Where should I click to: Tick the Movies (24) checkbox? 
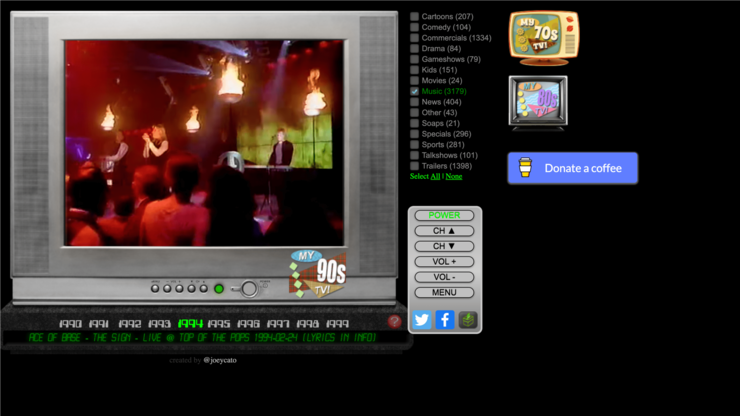[414, 81]
